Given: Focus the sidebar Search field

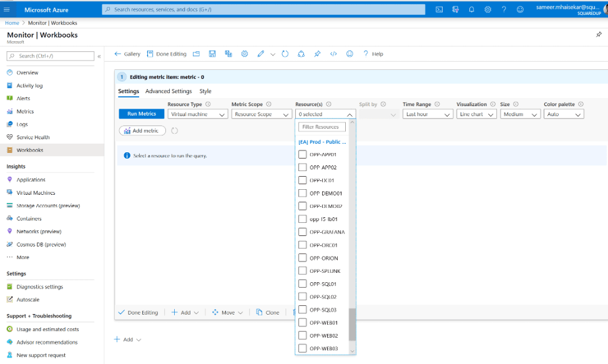Looking at the screenshot, I should pyautogui.click(x=51, y=56).
